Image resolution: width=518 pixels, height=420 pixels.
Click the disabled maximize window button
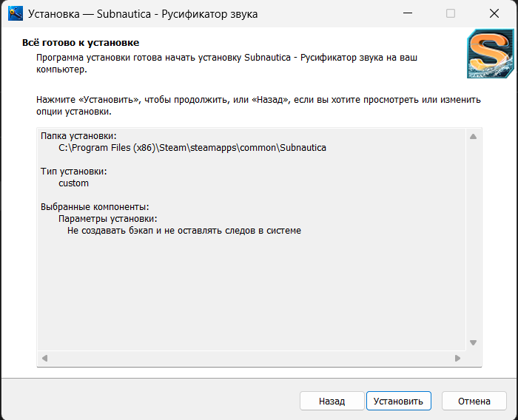451,13
